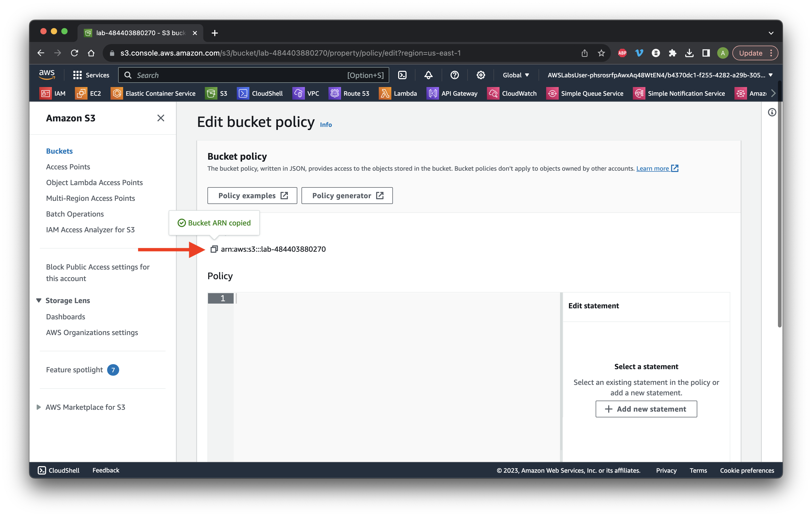
Task: Focus the AWS search field
Action: pos(254,75)
